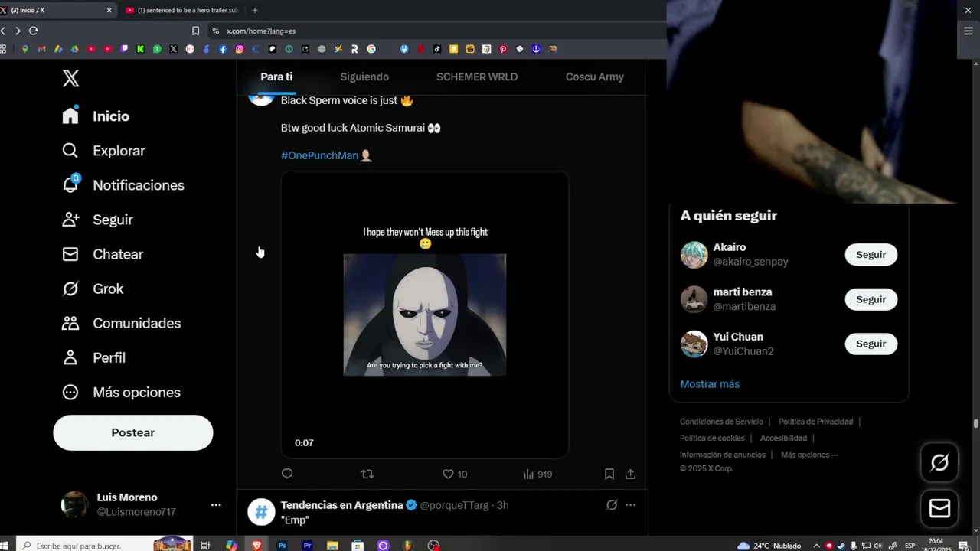Open account menu dots beside Luis Moreno

click(216, 505)
